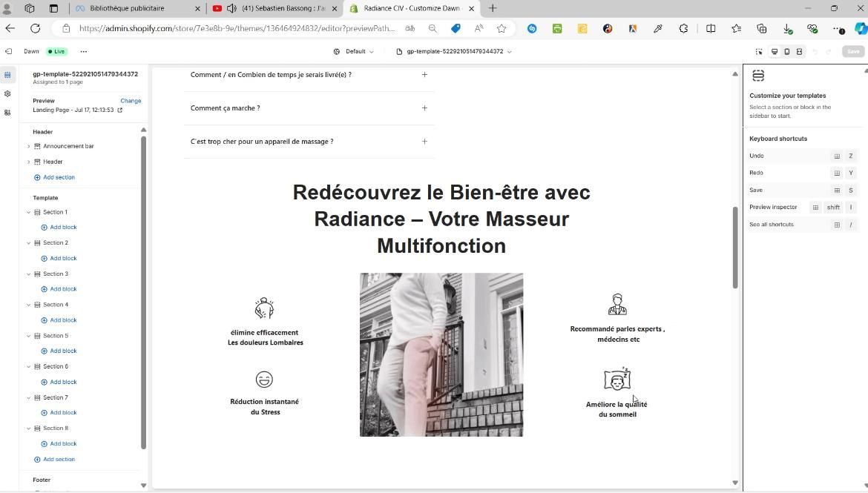Image resolution: width=868 pixels, height=493 pixels.
Task: Mute the YouTube tab speaker icon
Action: (x=231, y=8)
